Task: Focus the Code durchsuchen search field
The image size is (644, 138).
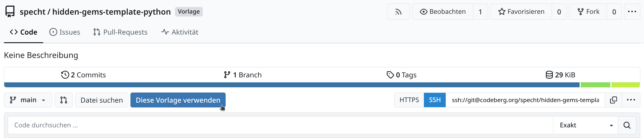Action: pos(280,125)
